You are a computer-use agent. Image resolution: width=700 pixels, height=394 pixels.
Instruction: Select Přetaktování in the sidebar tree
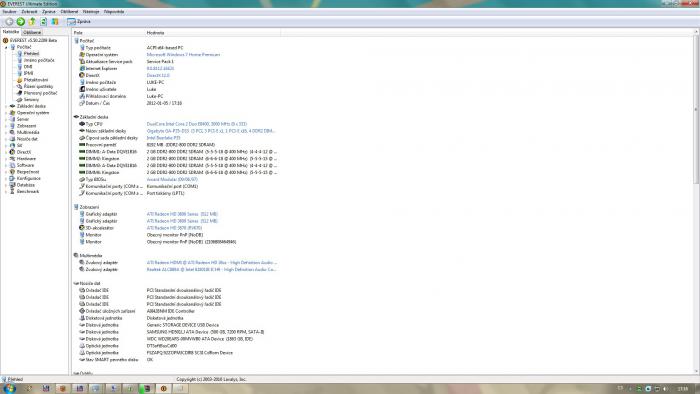click(x=36, y=80)
